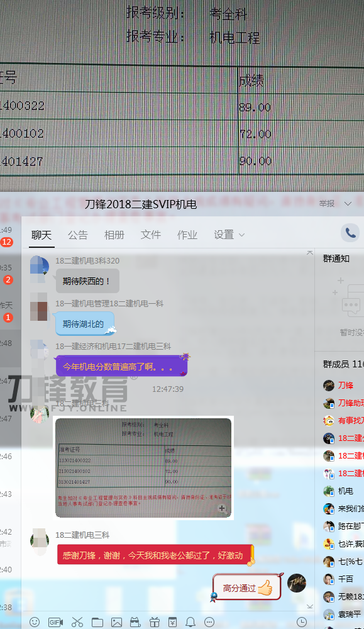Switch to the 公告 tab

(x=78, y=235)
